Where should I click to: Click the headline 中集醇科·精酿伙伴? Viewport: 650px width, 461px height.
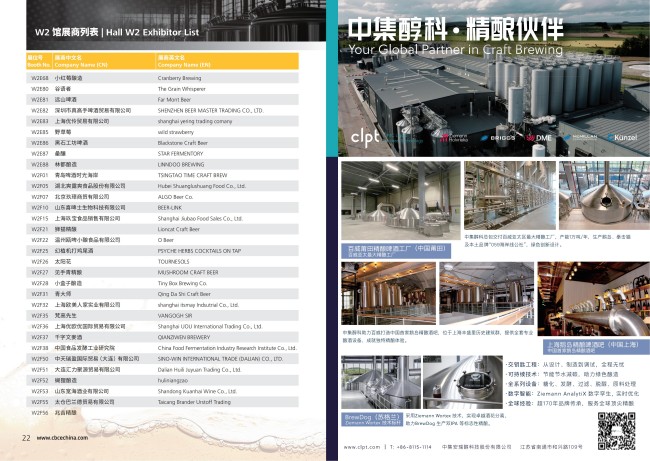456,29
